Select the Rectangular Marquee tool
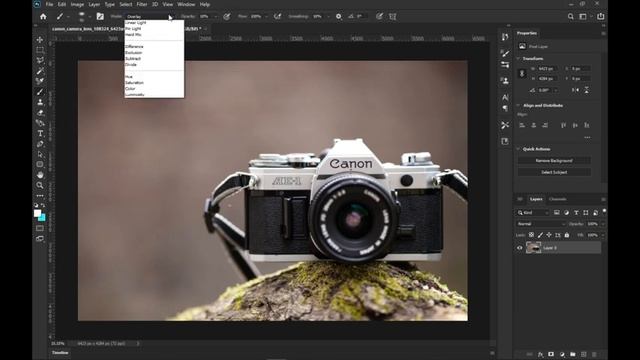 point(40,50)
